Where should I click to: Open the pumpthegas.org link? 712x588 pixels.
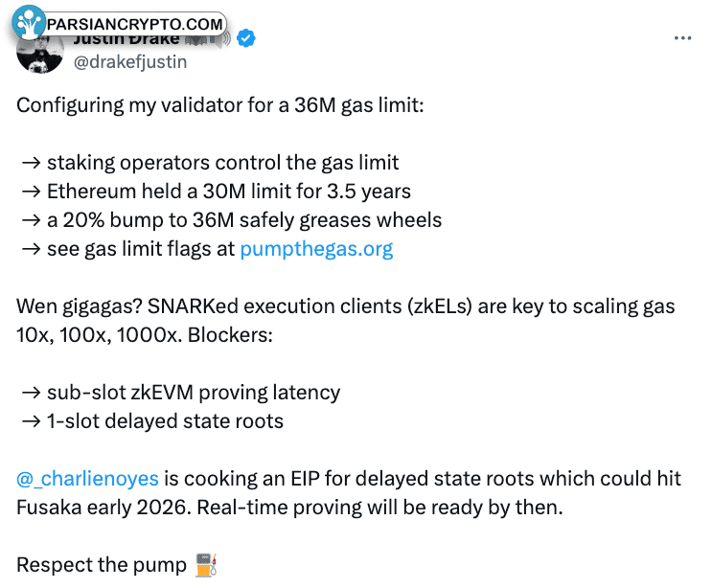coord(316,249)
